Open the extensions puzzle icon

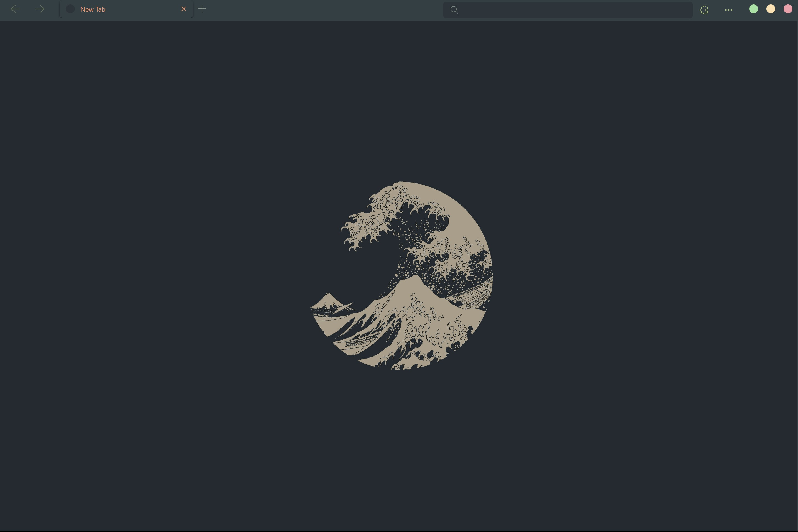[x=704, y=10]
